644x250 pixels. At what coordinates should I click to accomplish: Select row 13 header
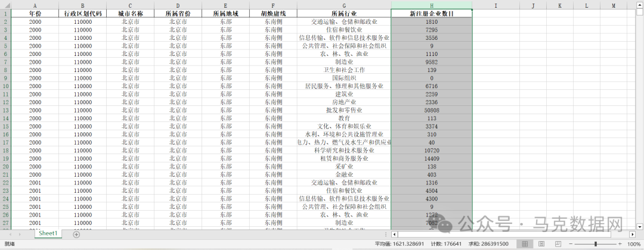[x=5, y=110]
